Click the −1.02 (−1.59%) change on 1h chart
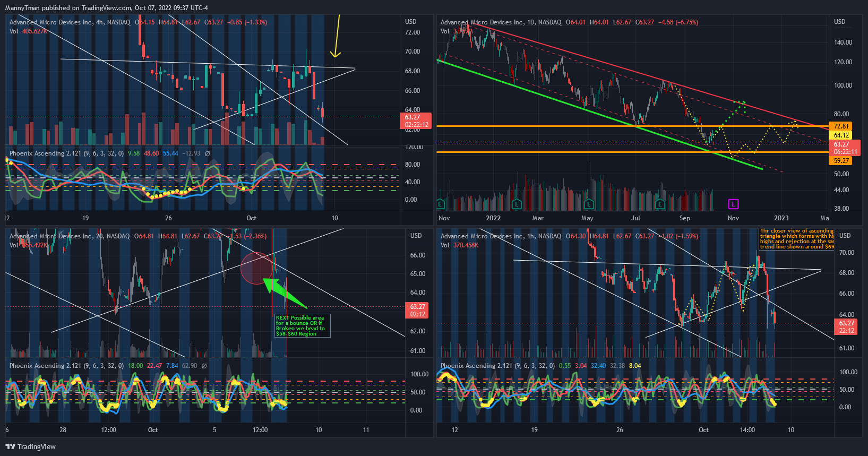 tap(678, 236)
